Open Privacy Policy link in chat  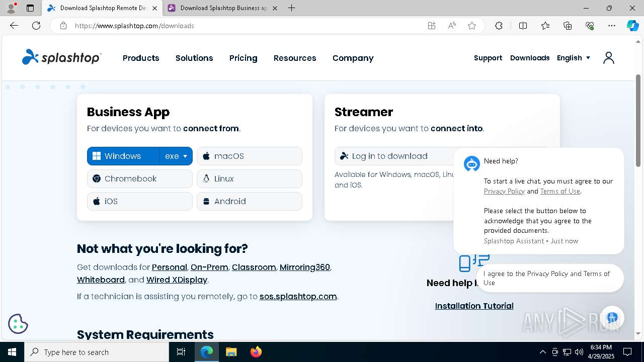pos(504,191)
